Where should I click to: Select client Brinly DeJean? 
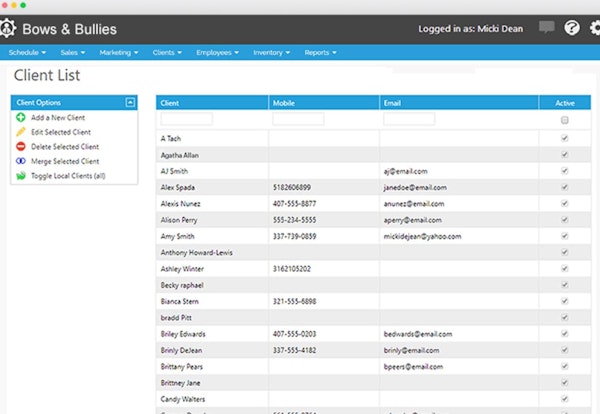(x=181, y=350)
